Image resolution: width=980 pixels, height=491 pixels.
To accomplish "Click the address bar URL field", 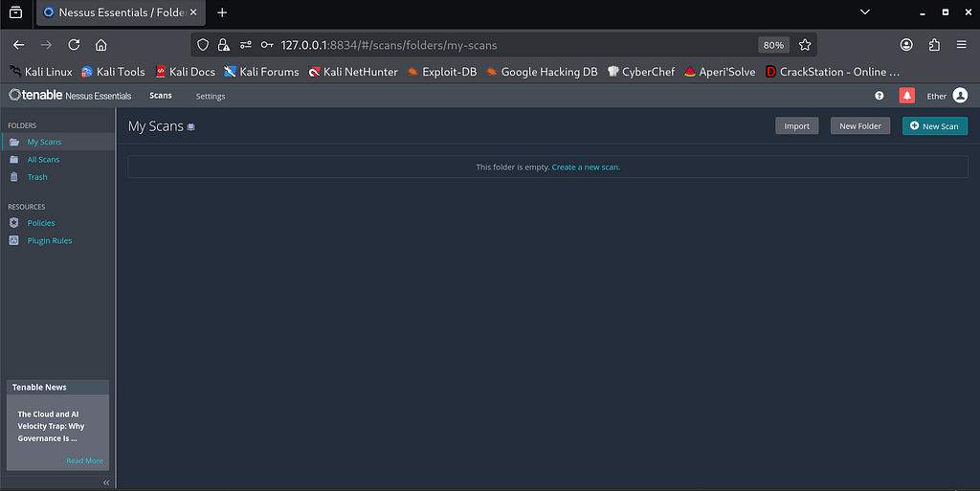I will click(x=503, y=45).
